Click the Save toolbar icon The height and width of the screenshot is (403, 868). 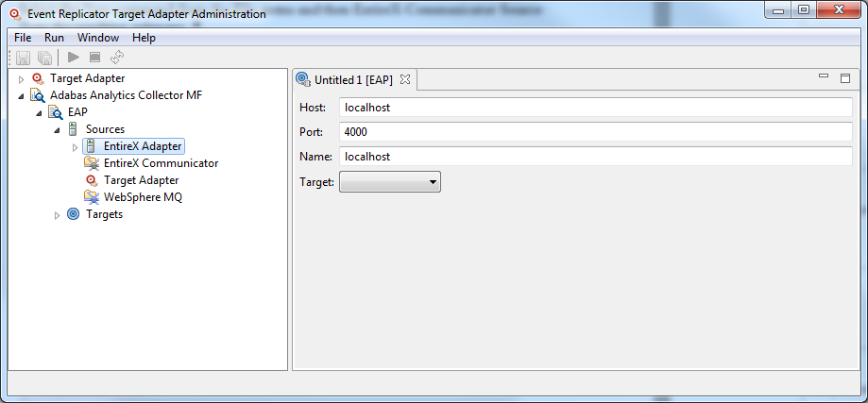tap(24, 58)
